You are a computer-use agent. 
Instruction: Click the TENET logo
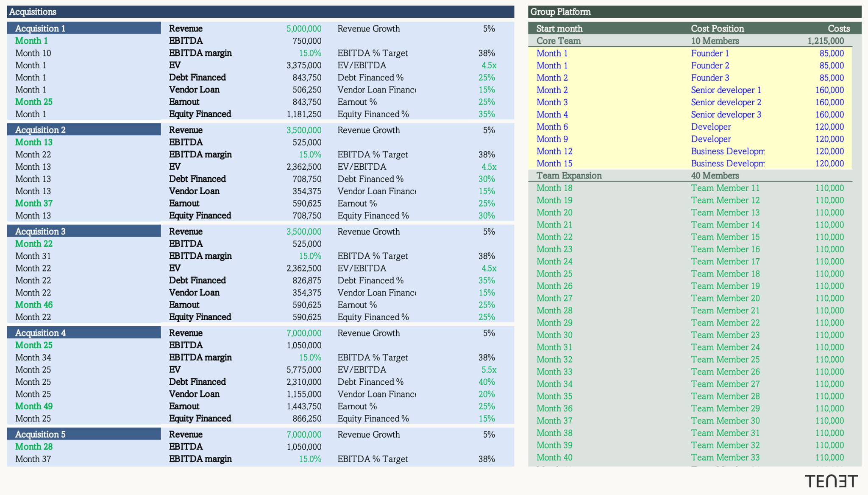831,481
